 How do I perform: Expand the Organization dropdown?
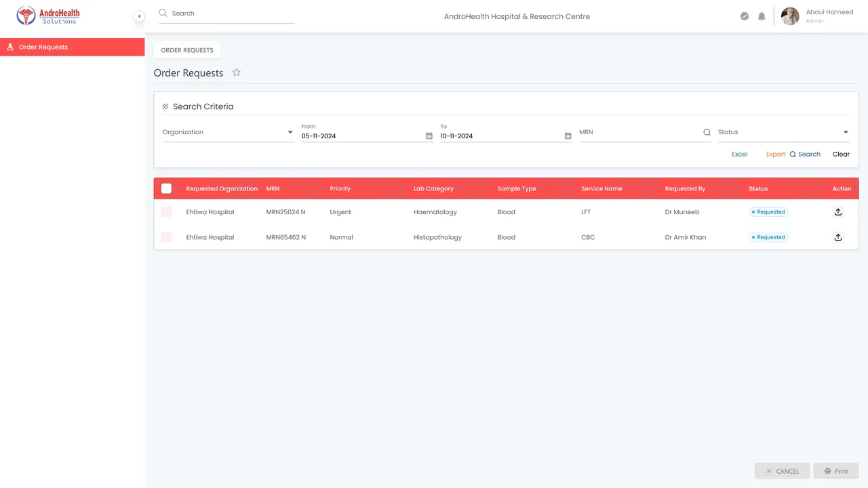(228, 132)
